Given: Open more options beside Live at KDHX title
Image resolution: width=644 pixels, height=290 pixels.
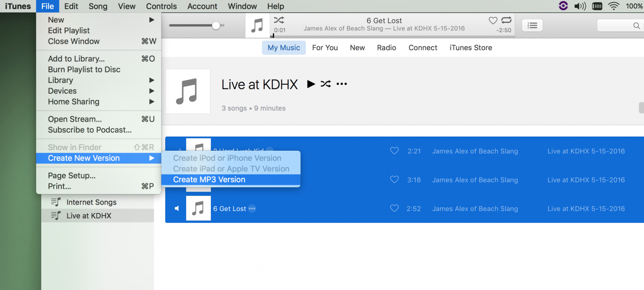Looking at the screenshot, I should click(x=342, y=84).
